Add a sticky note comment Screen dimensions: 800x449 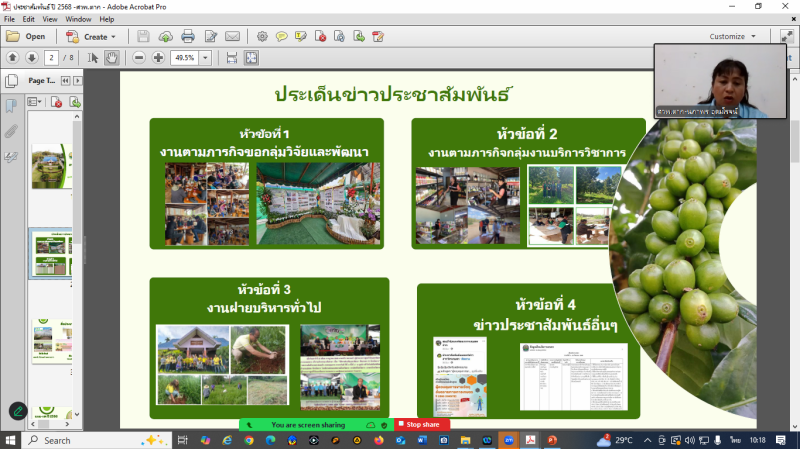point(281,36)
